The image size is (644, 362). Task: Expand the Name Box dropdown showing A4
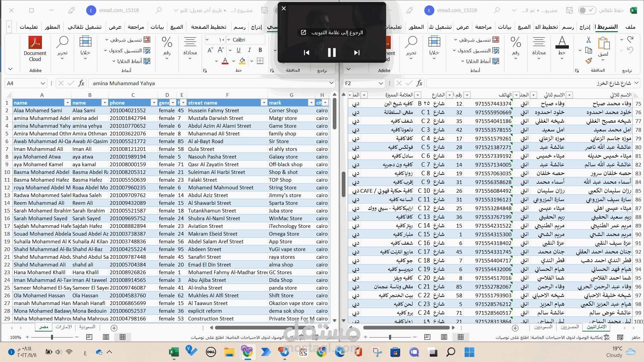(x=43, y=83)
